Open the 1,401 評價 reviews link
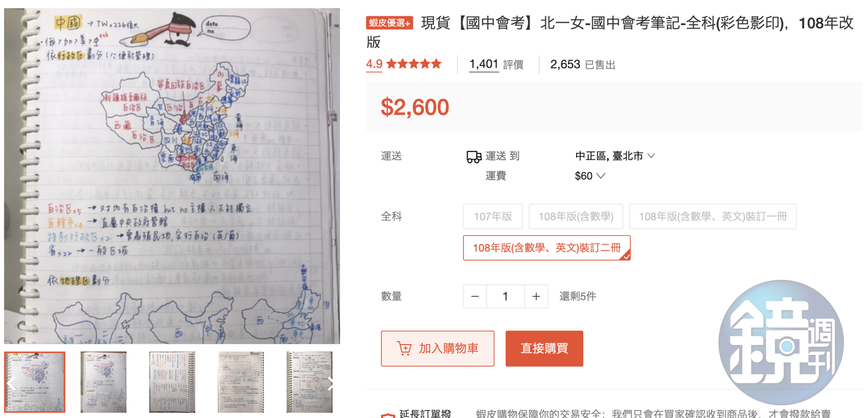The width and height of the screenshot is (868, 418). [496, 65]
